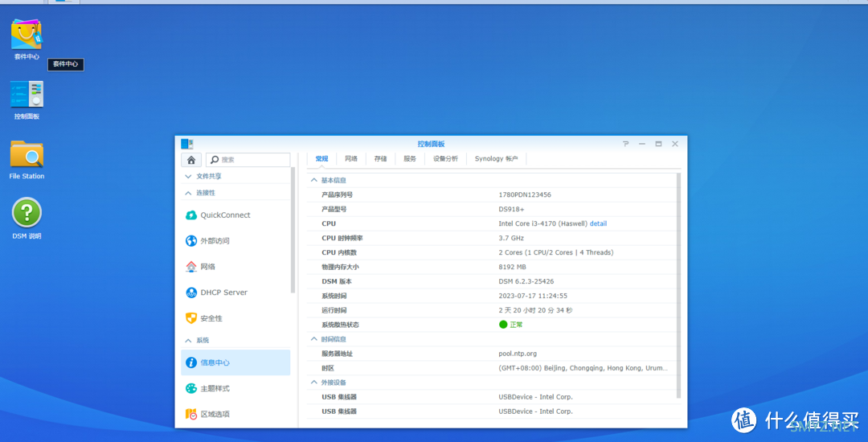
Task: Collapse the 时间信息 section
Action: [314, 339]
